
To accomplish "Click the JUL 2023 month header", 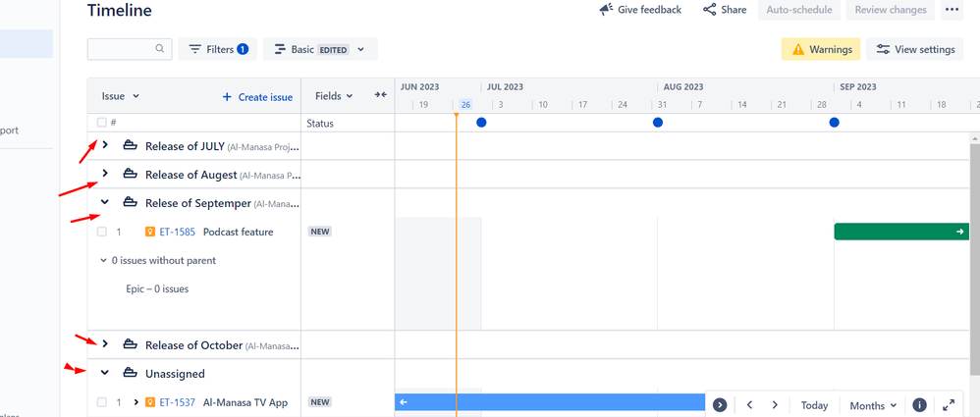I will (x=505, y=86).
